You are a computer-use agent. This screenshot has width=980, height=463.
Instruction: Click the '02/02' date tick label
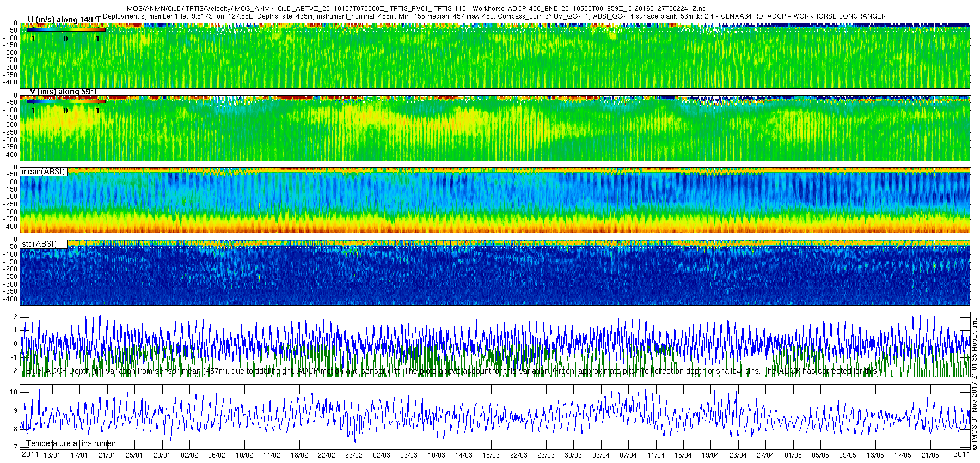pyautogui.click(x=189, y=455)
